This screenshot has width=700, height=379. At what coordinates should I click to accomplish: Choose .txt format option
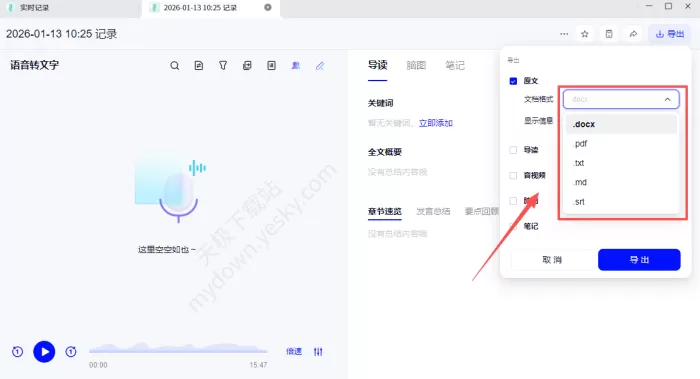point(621,163)
